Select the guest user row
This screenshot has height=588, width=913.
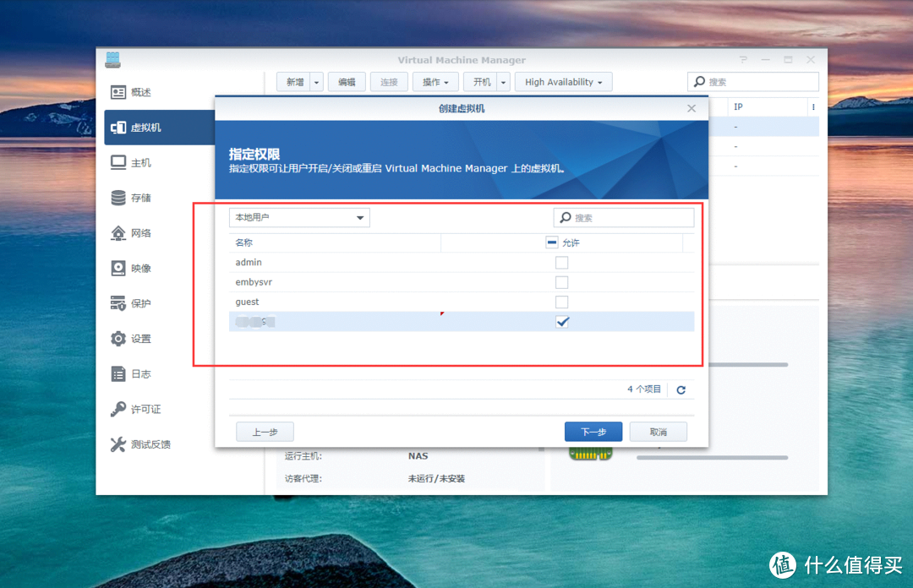[462, 302]
